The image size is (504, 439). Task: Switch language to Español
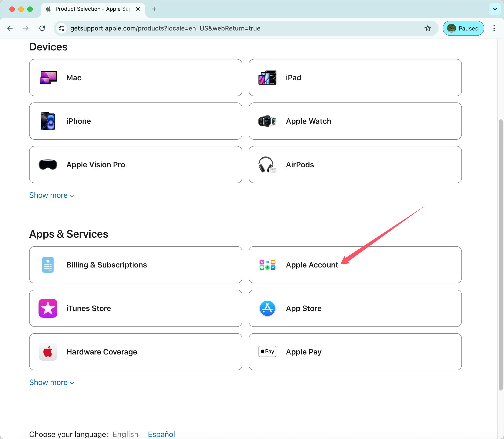[161, 434]
